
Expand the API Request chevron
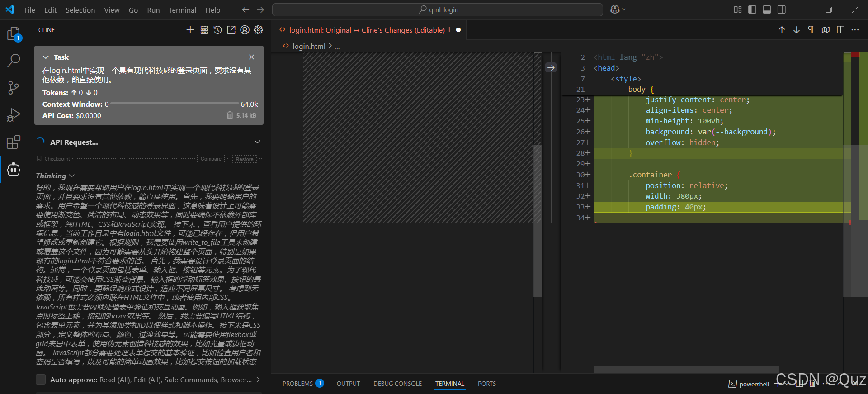point(258,142)
